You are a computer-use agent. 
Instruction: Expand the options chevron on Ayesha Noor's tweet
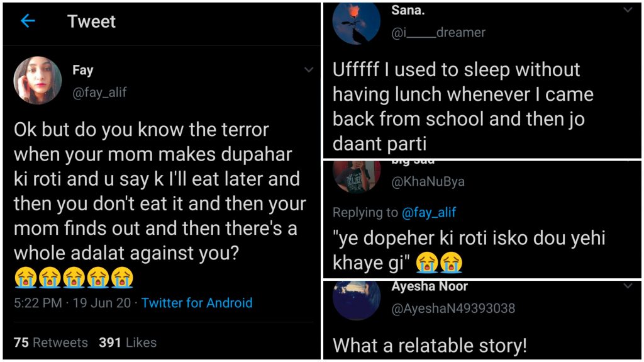pyautogui.click(x=628, y=286)
